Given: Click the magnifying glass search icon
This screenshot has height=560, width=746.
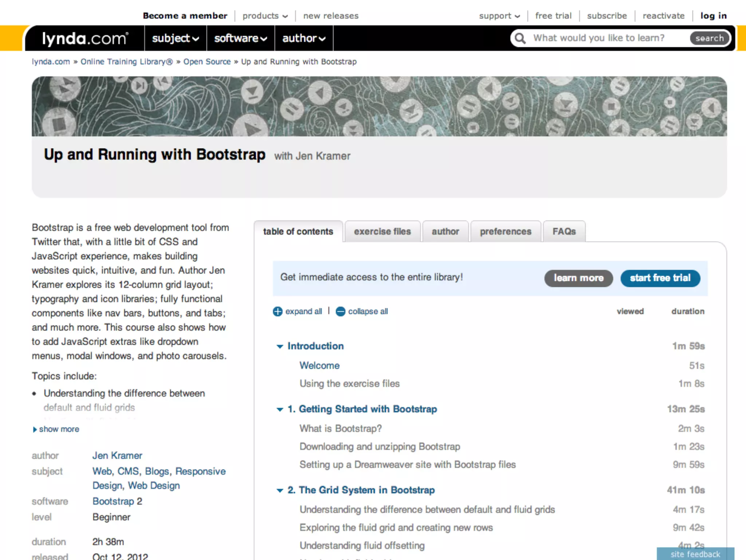Looking at the screenshot, I should point(520,38).
